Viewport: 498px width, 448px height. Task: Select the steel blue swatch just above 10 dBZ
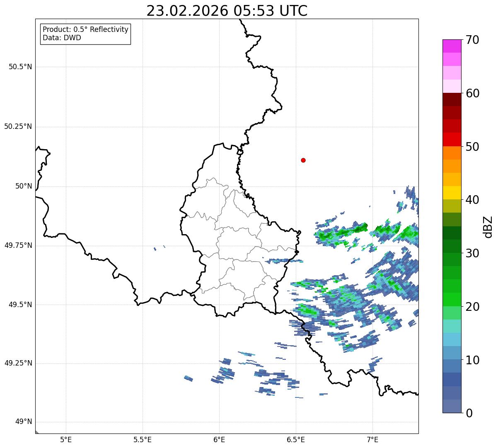coord(452,353)
